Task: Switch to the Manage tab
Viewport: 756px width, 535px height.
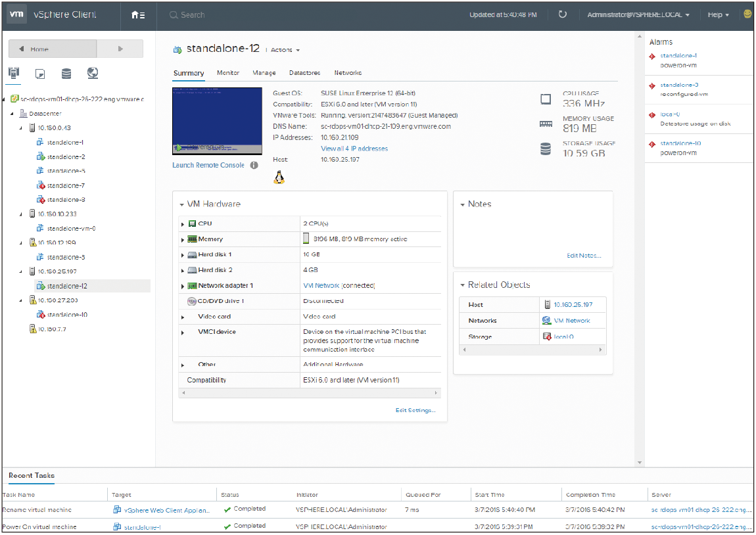Action: 264,73
